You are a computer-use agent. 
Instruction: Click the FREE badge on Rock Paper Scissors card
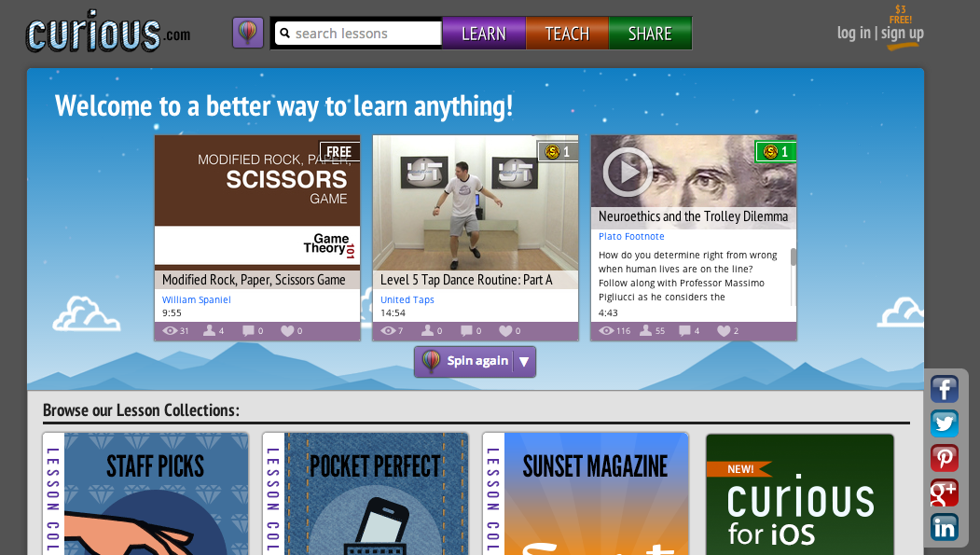[x=340, y=151]
